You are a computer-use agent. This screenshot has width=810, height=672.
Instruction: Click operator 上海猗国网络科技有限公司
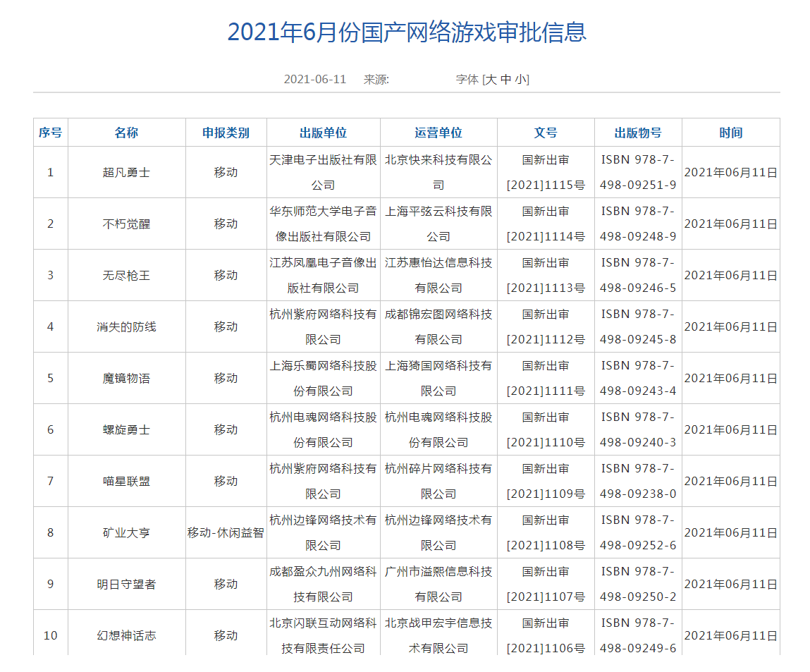coord(438,379)
